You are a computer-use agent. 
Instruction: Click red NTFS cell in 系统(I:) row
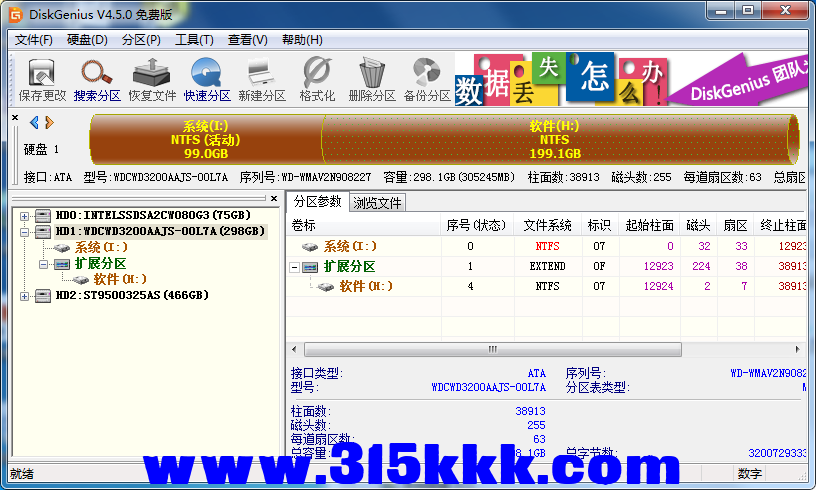(x=547, y=247)
